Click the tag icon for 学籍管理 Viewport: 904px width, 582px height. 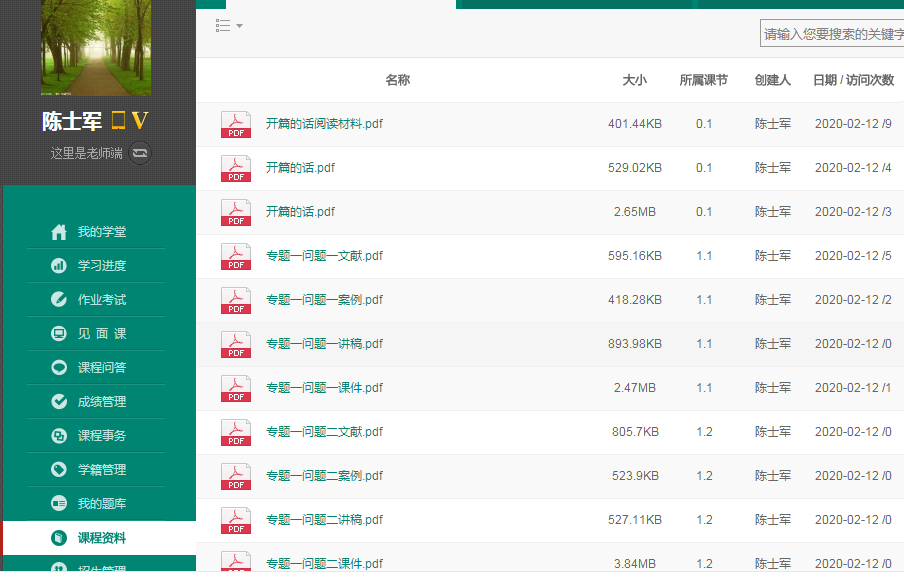(x=59, y=470)
